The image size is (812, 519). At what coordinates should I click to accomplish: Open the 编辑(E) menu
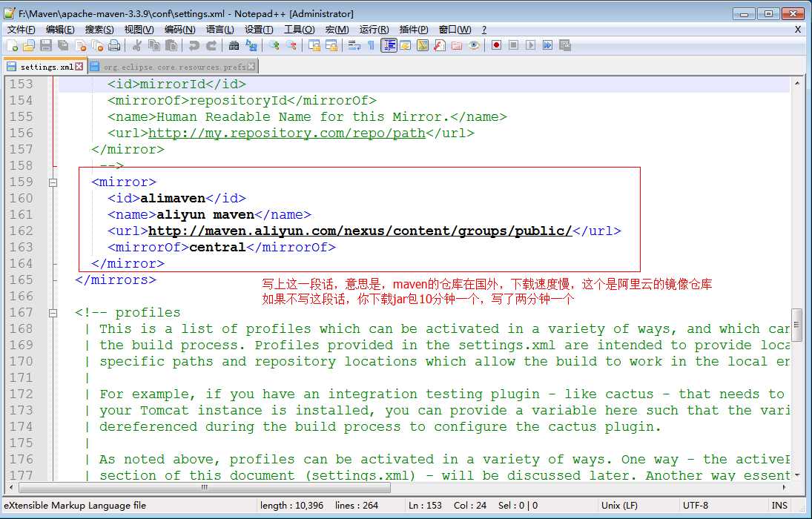[x=60, y=30]
